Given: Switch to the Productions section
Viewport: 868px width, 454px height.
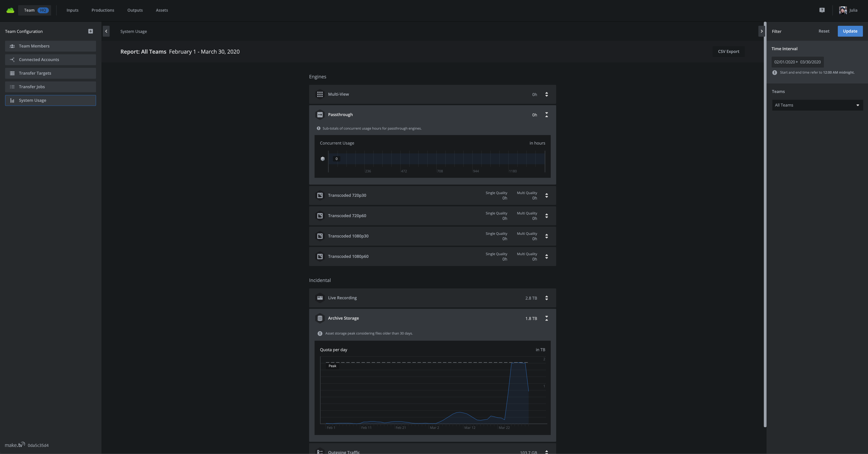Looking at the screenshot, I should click(x=102, y=10).
